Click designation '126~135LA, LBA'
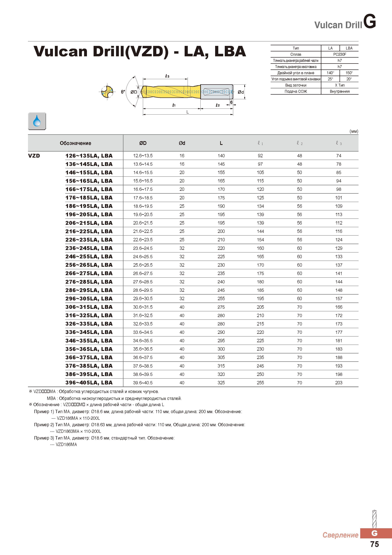 (89, 156)
